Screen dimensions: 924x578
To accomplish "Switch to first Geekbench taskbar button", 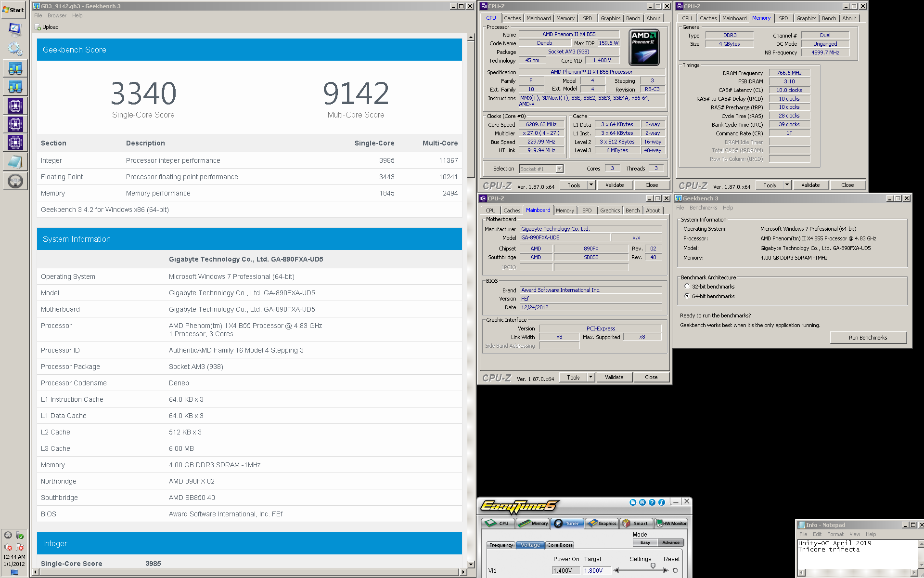I will [15, 68].
